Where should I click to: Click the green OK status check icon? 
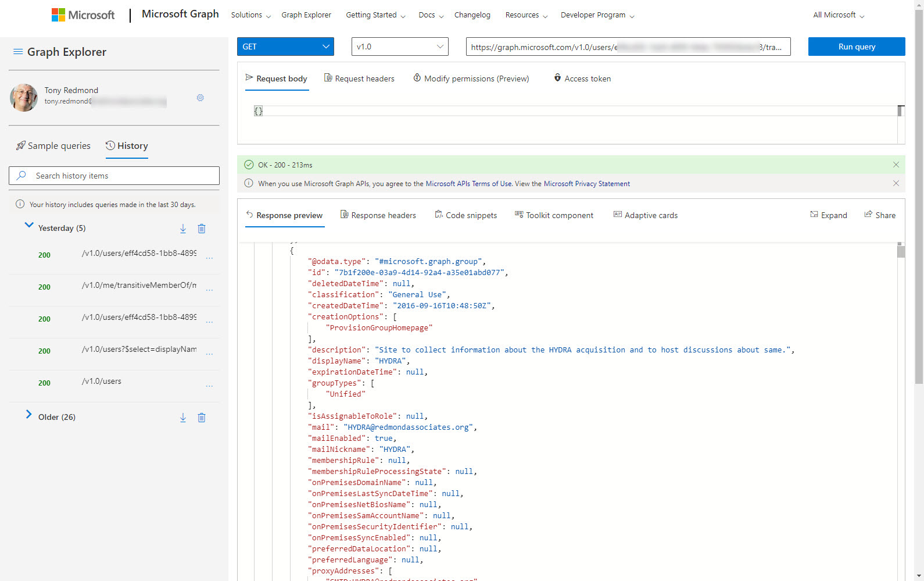[249, 165]
